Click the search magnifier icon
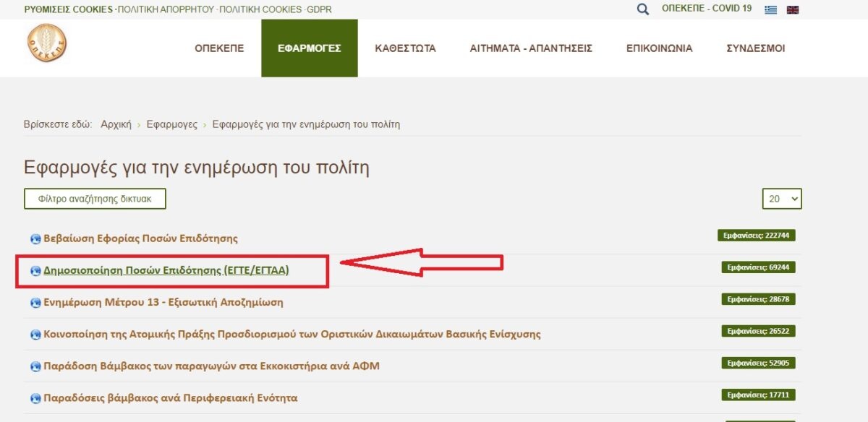The width and height of the screenshot is (868, 422). (643, 9)
